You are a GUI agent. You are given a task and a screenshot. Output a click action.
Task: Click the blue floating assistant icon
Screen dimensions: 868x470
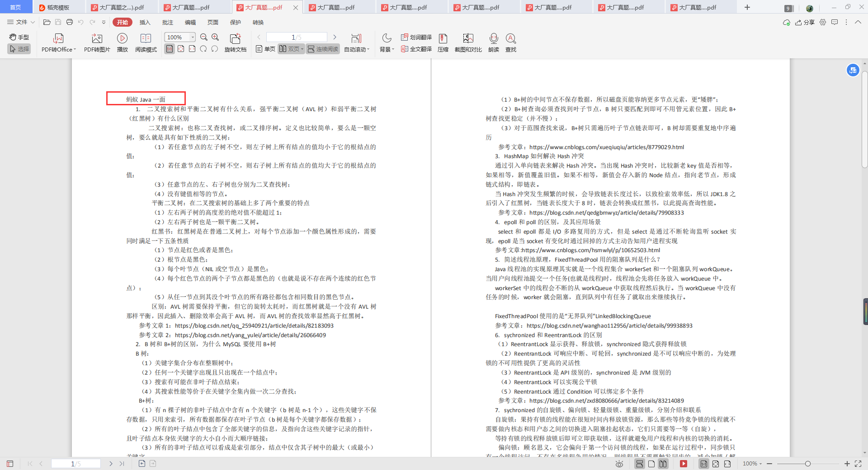tap(853, 70)
